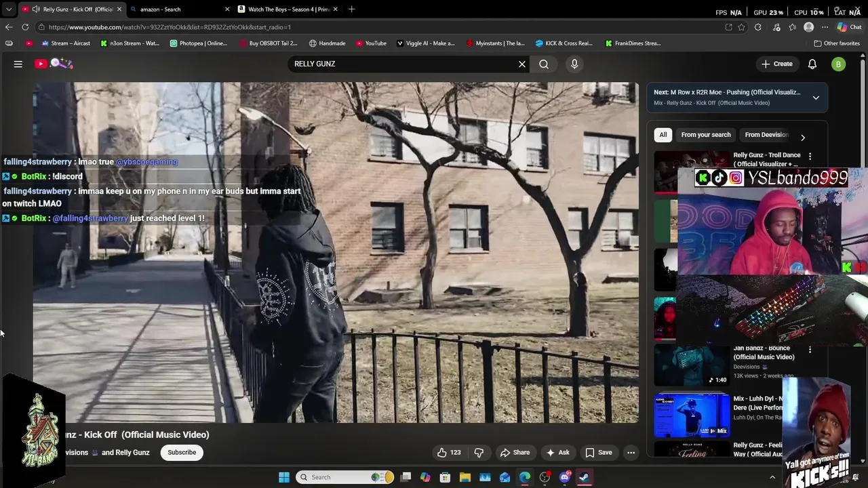Open Buy OBSBOT Tail 2 bookmark
The width and height of the screenshot is (868, 488).
(x=269, y=43)
